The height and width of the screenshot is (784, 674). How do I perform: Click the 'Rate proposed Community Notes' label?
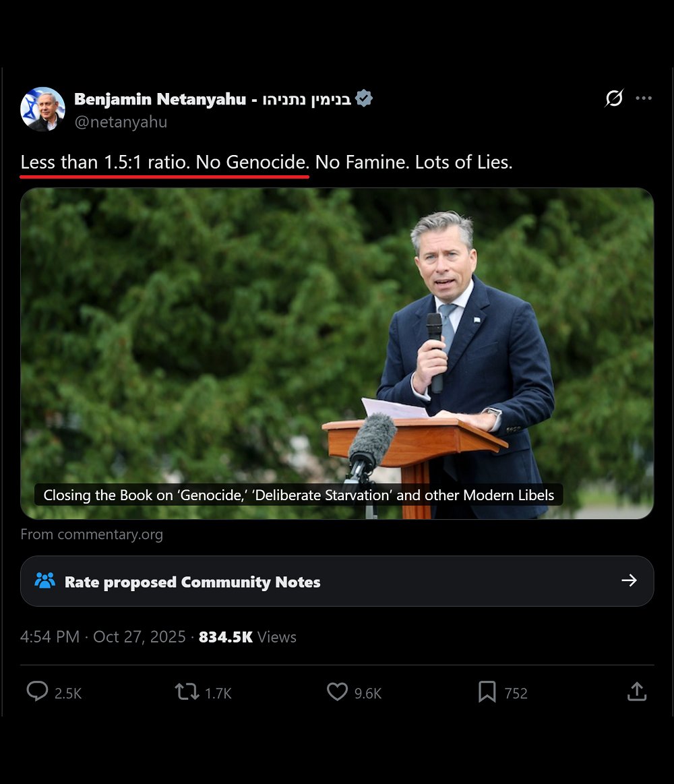point(193,582)
